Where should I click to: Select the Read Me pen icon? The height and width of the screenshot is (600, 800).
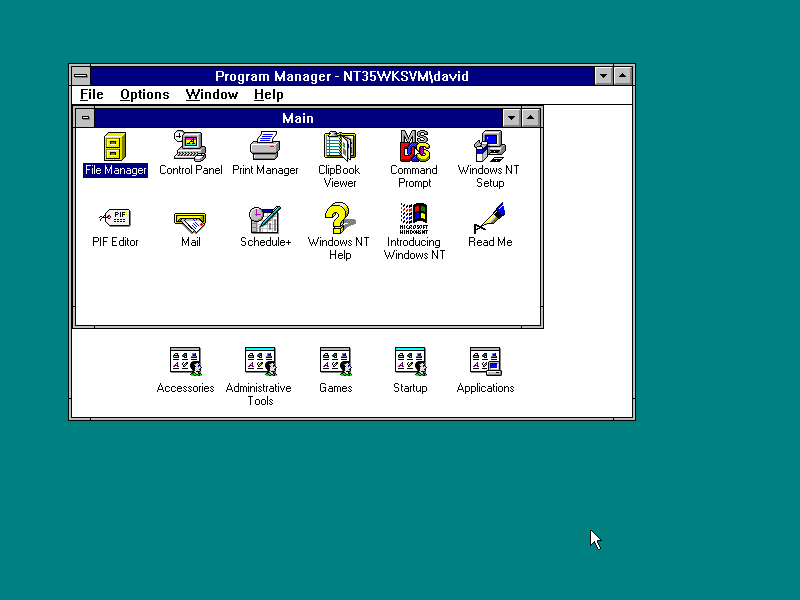point(489,218)
